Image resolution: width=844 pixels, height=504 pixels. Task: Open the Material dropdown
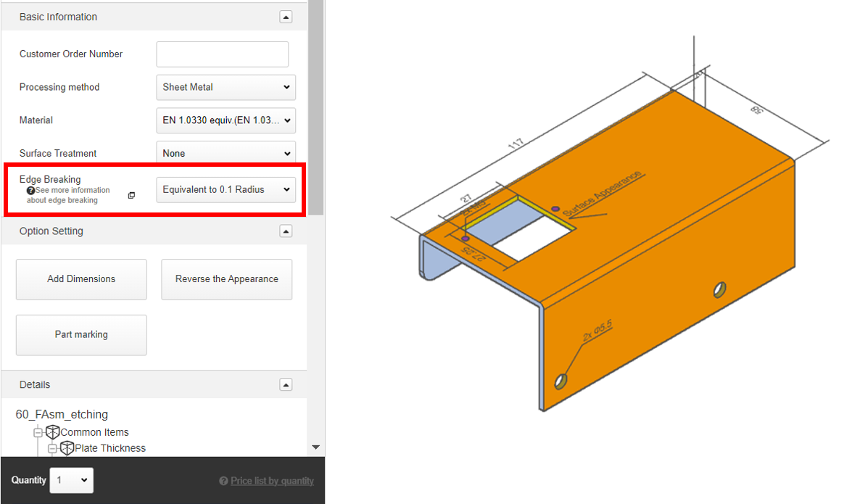226,120
